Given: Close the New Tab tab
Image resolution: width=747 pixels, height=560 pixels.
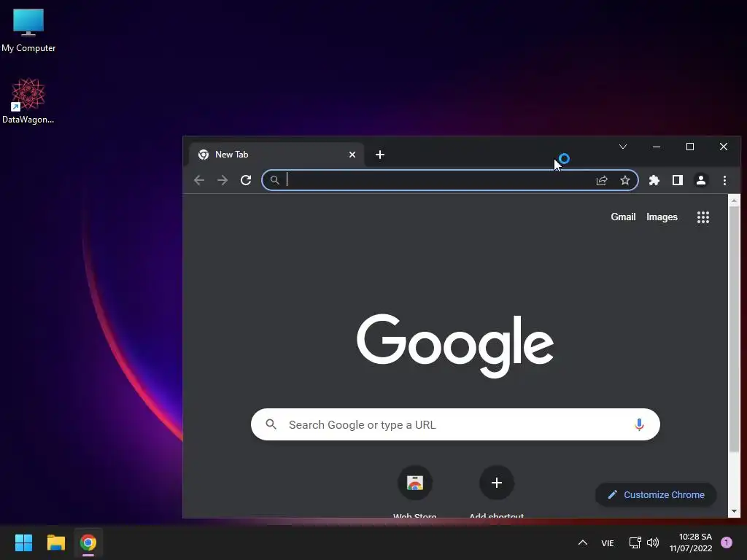Looking at the screenshot, I should coord(352,155).
